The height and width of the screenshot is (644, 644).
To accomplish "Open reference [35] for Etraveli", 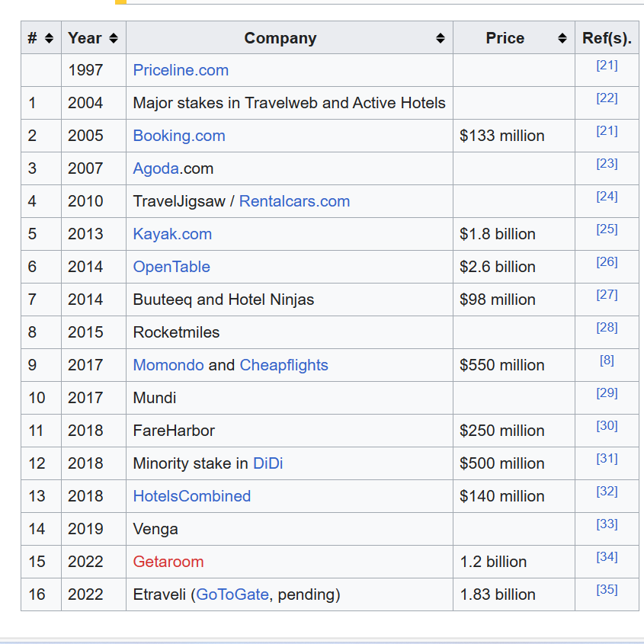I will click(x=607, y=590).
